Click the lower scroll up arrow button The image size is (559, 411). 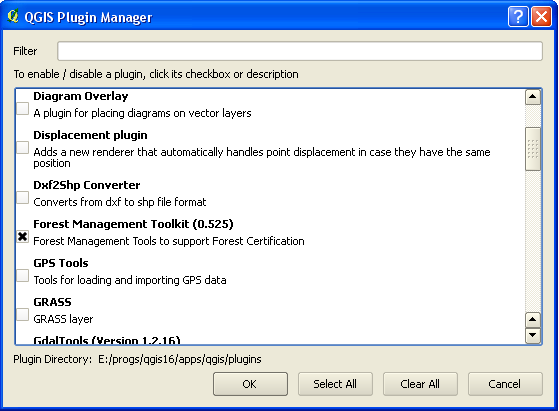[x=533, y=319]
